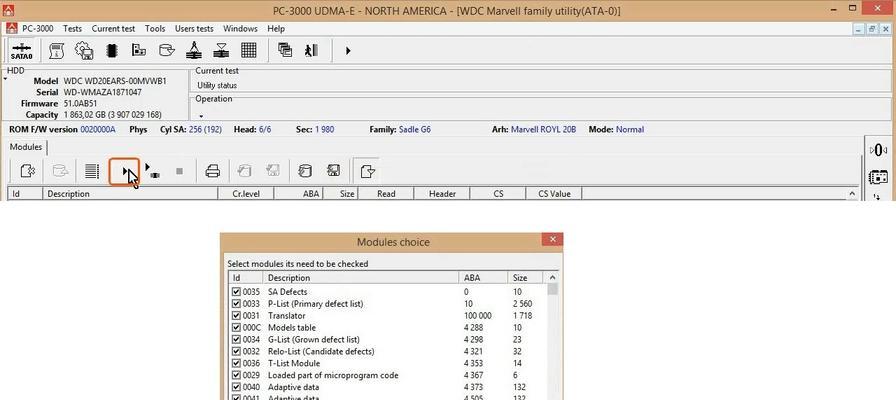Click the Arh value Marvell ROYL 20B

543,129
